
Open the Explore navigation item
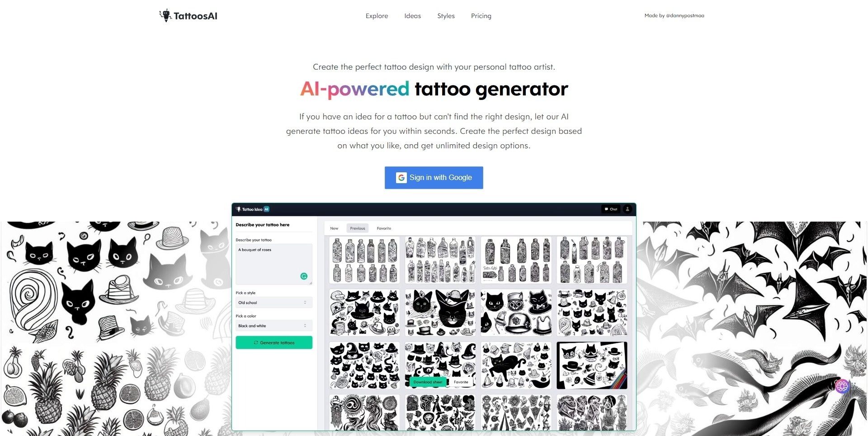coord(377,16)
